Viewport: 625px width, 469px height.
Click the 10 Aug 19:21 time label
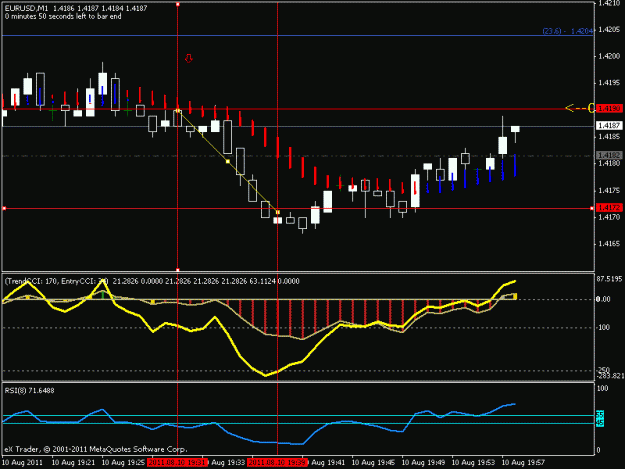point(74,463)
